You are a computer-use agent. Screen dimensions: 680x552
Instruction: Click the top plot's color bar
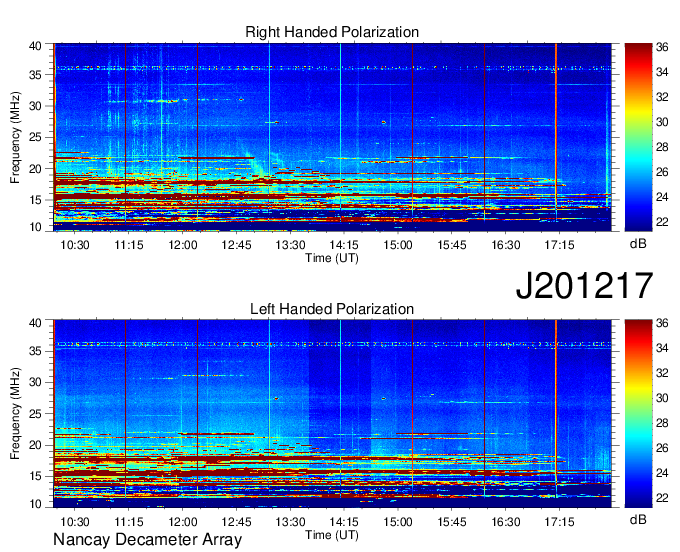pos(638,137)
